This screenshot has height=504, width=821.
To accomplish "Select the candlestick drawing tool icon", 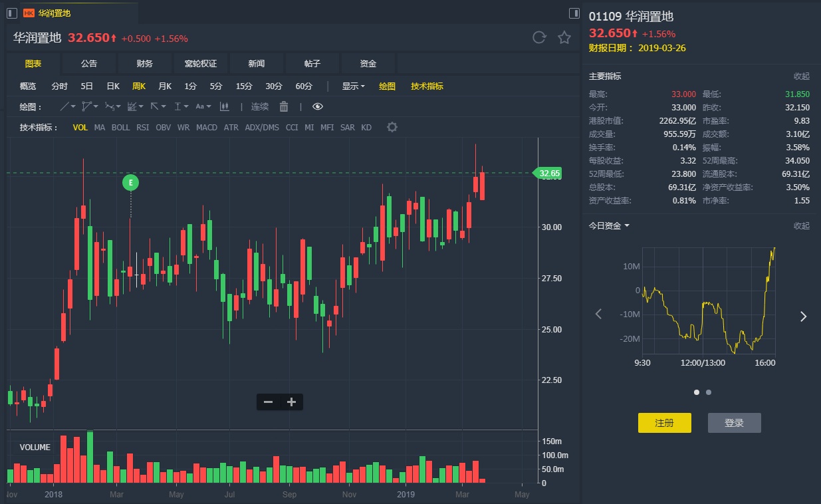I will pos(225,106).
